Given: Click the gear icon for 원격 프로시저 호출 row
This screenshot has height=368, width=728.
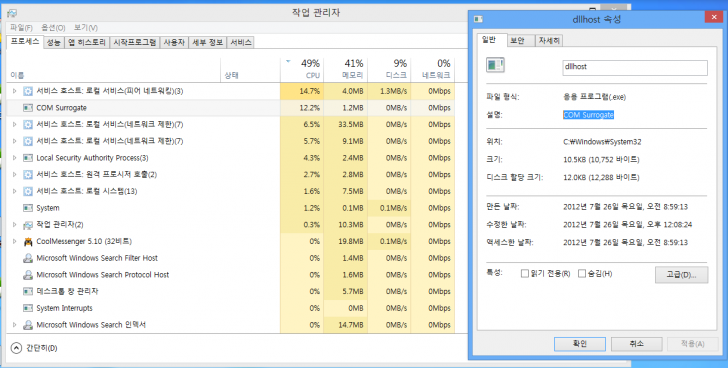Looking at the screenshot, I should pyautogui.click(x=28, y=174).
